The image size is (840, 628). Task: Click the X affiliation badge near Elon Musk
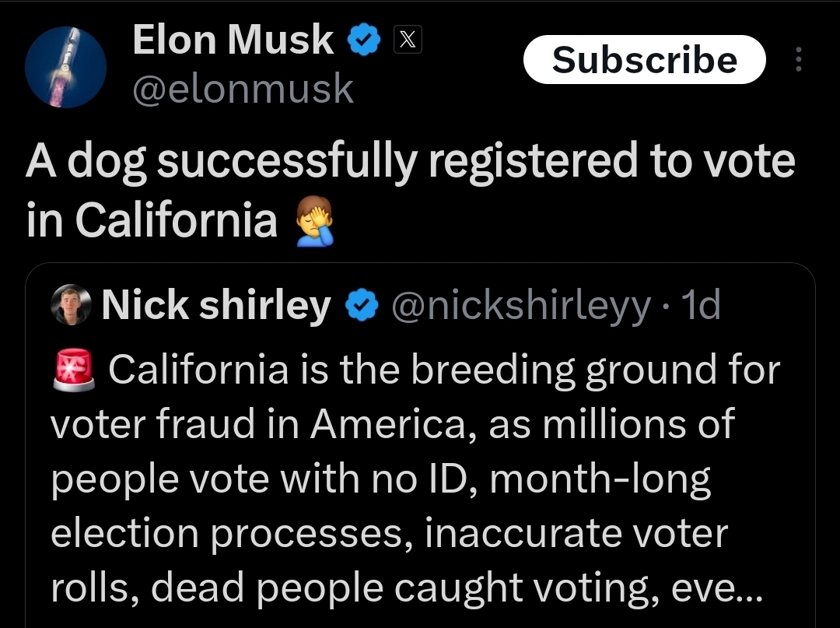(x=408, y=40)
